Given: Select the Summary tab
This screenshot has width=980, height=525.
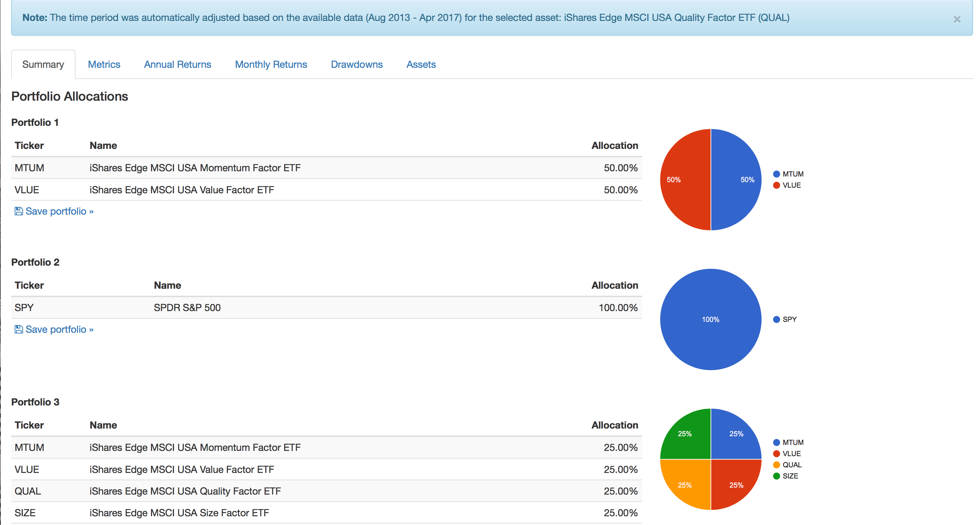Looking at the screenshot, I should coord(43,64).
